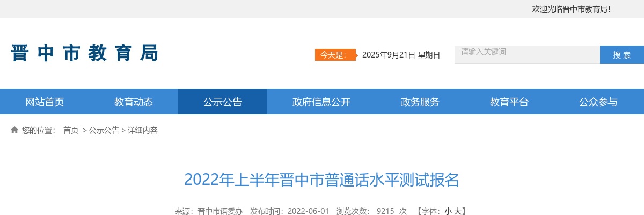Open the 网站首页 navigation item
Screen dimensions: 644x215
pos(45,102)
